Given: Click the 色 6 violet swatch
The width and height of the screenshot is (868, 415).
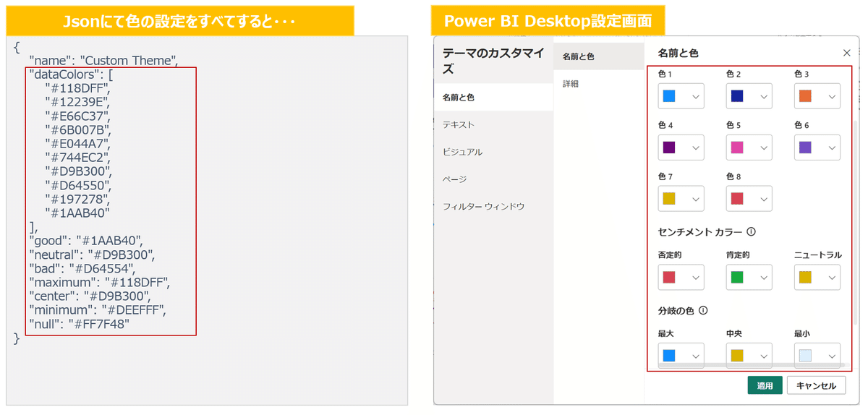Looking at the screenshot, I should pos(805,147).
